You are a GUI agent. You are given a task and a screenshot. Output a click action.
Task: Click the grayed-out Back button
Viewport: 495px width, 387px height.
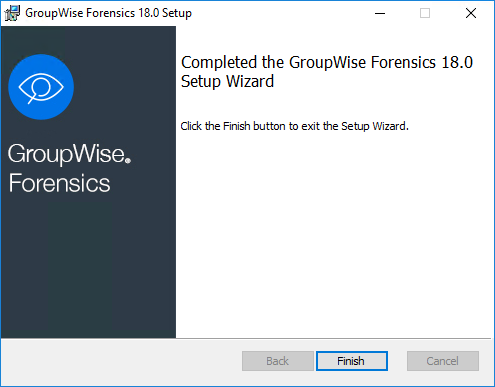(x=278, y=361)
